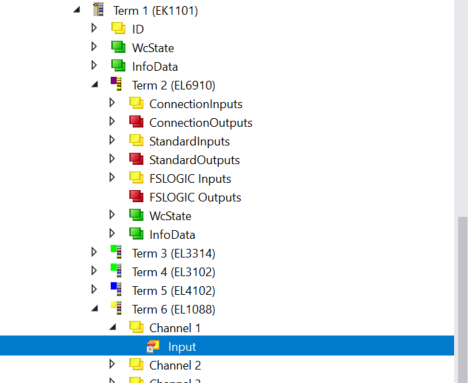Collapse the Term 6 (EL1088) node
The image size is (468, 383).
pyautogui.click(x=95, y=309)
